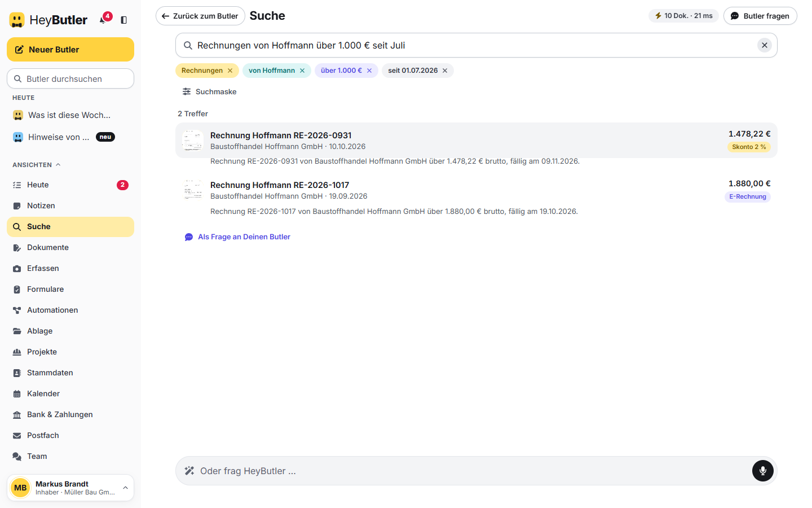812x508 pixels.
Task: Open 'Postfach' in the sidebar
Action: (x=70, y=436)
